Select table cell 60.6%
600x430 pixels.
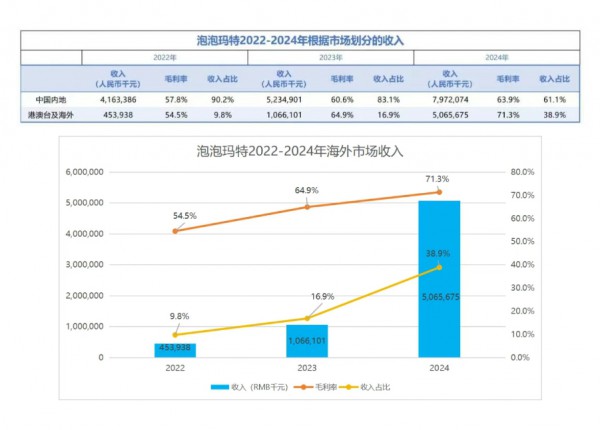click(x=342, y=100)
